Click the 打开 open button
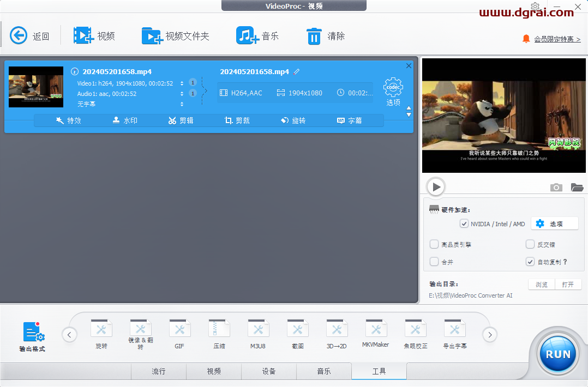Viewport: 588px width, 387px height. coord(568,285)
